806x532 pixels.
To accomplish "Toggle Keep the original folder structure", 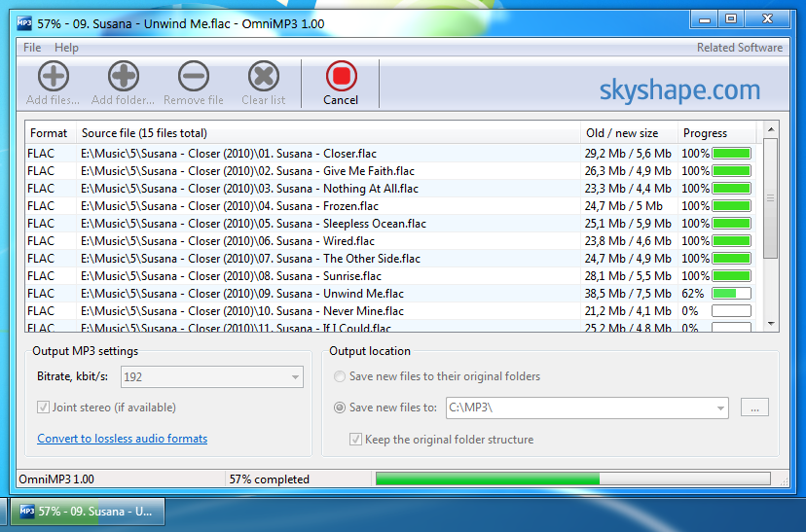I will coord(356,440).
